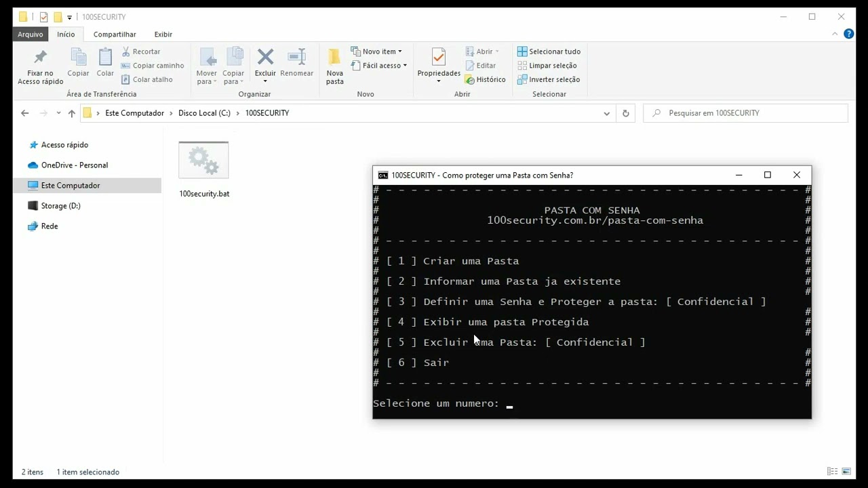868x488 pixels.
Task: Close the 100SECURITY console window
Action: click(797, 175)
